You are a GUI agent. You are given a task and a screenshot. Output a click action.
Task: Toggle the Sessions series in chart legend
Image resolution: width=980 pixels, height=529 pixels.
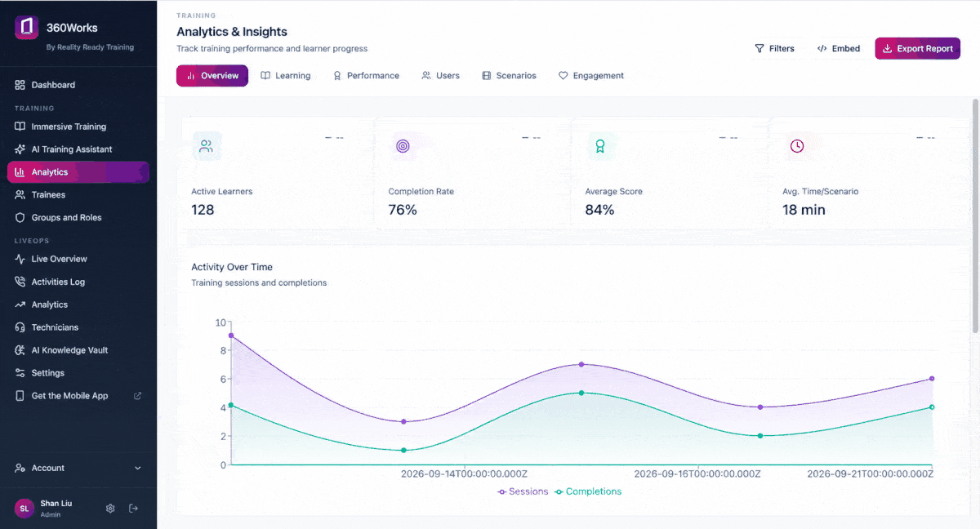[523, 491]
